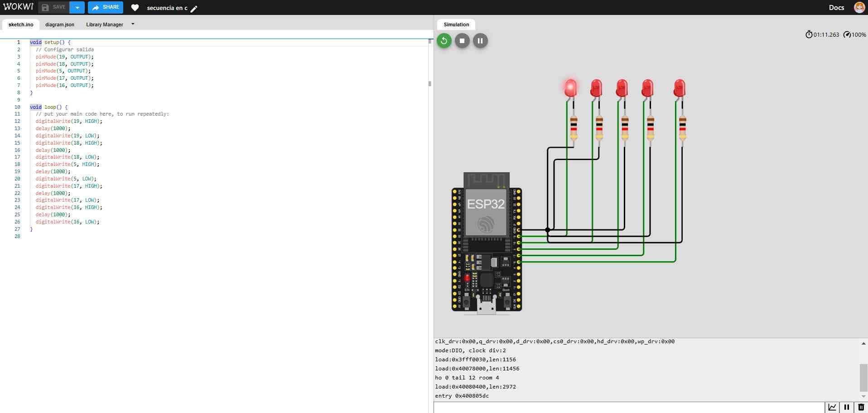Viewport: 868px width, 413px height.
Task: Open the Docs link
Action: 836,7
